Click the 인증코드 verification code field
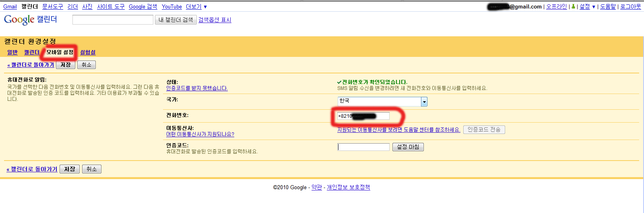The image size is (644, 213). point(363,147)
